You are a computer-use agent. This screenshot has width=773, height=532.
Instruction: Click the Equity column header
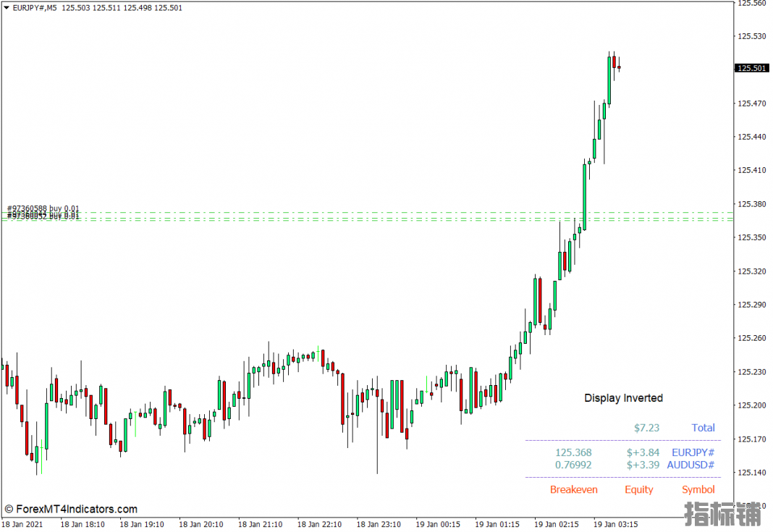point(638,490)
